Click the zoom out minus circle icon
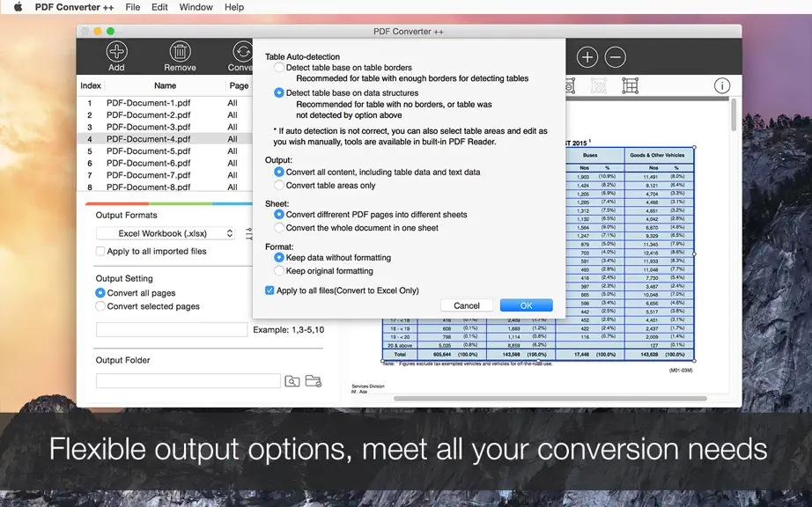Image resolution: width=812 pixels, height=507 pixels. click(x=616, y=57)
